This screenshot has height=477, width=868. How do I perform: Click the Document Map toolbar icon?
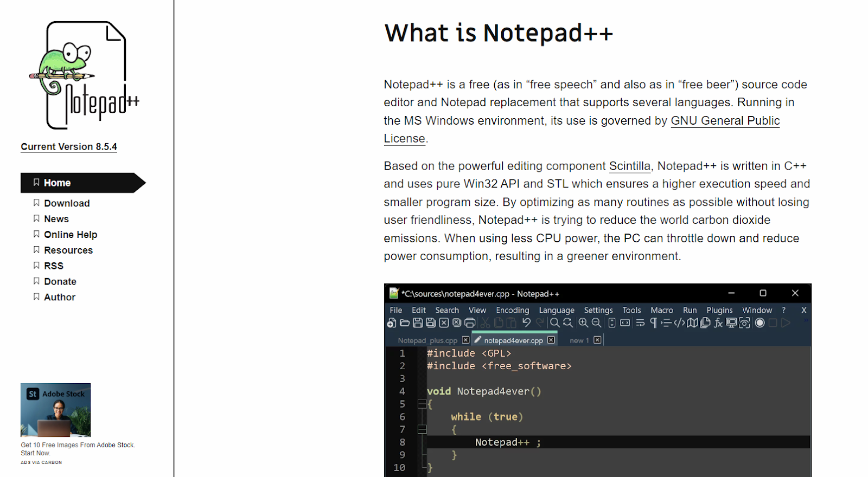[692, 323]
